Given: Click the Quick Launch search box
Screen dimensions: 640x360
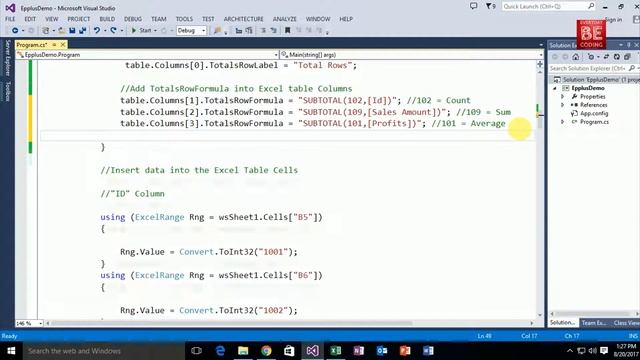Looking at the screenshot, I should pyautogui.click(x=549, y=6).
